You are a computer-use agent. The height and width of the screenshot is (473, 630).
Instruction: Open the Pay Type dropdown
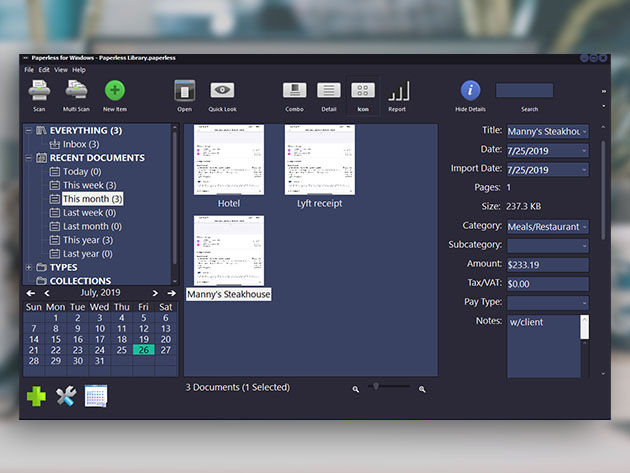tap(584, 303)
